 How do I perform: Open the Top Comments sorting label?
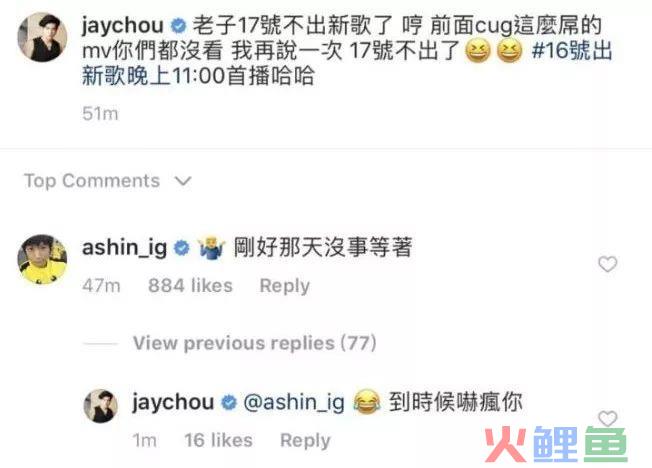92,181
